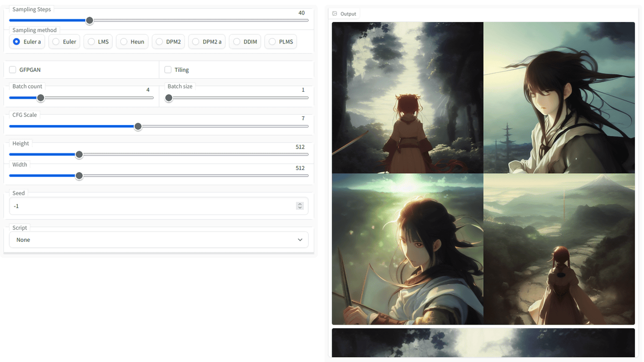Click the Height value 512

coord(300,147)
